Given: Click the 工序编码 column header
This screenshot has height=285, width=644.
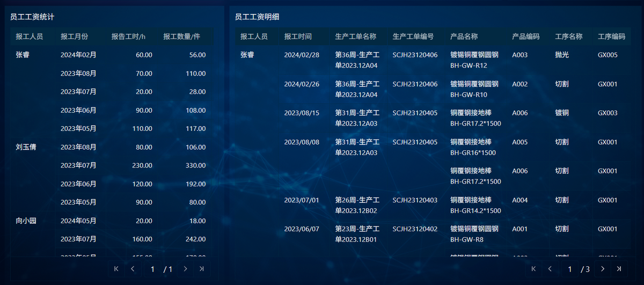Looking at the screenshot, I should [x=612, y=36].
